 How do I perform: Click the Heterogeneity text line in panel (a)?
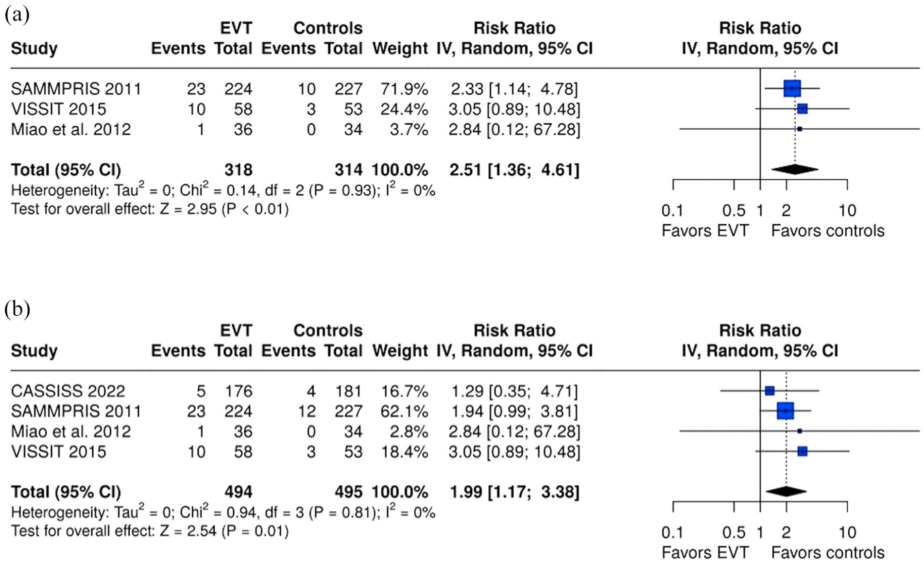point(223,190)
